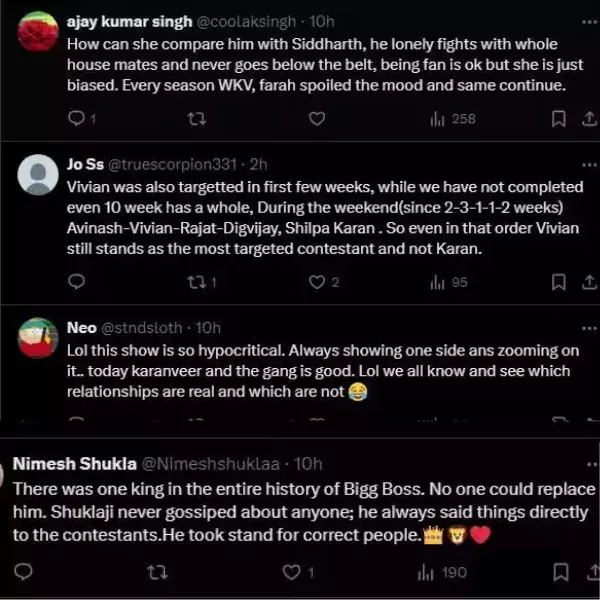
Task: Open ajay kumar singh's profile picture
Action: (38, 32)
